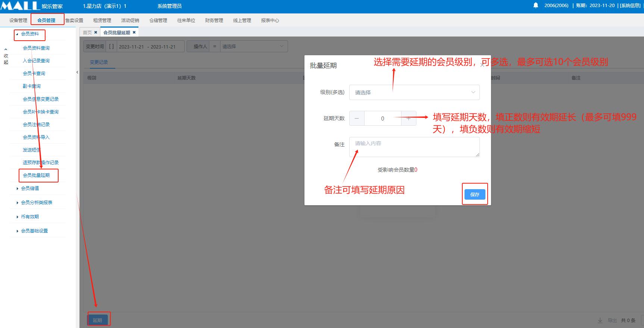The height and width of the screenshot is (328, 644).
Task: Open the 级别(多选) dropdown
Action: pyautogui.click(x=414, y=92)
